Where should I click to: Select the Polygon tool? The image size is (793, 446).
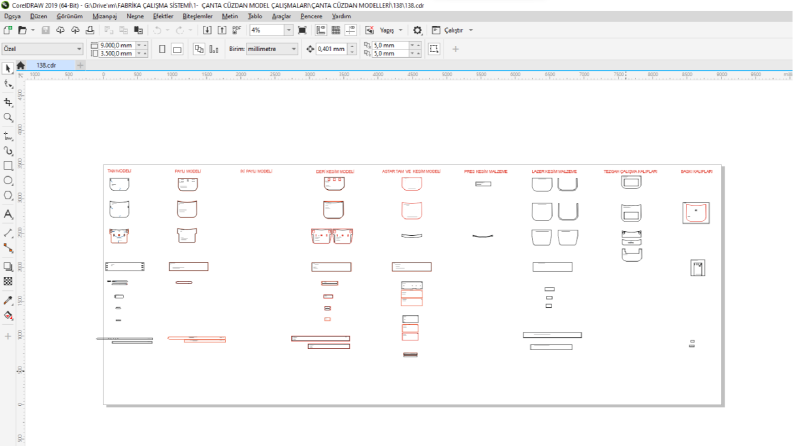click(8, 196)
